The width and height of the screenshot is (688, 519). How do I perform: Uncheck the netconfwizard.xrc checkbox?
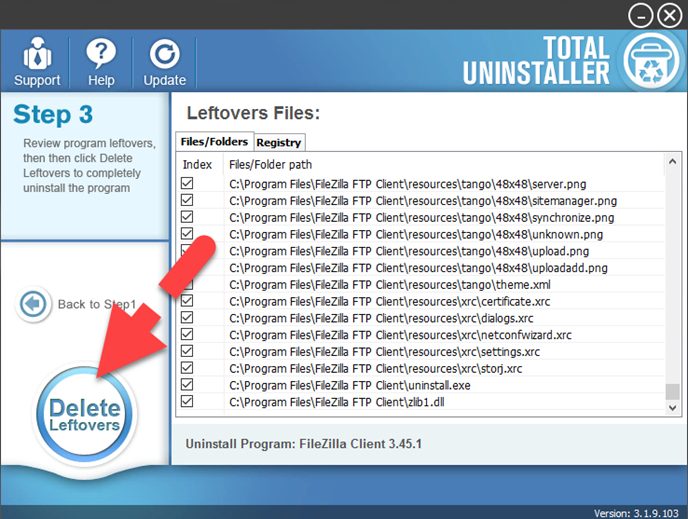pyautogui.click(x=187, y=334)
